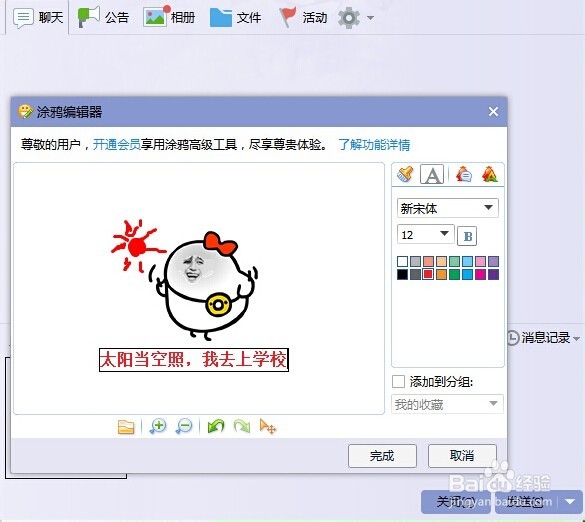Image resolution: width=585 pixels, height=522 pixels.
Task: Switch to the 活动 tab
Action: click(x=303, y=17)
